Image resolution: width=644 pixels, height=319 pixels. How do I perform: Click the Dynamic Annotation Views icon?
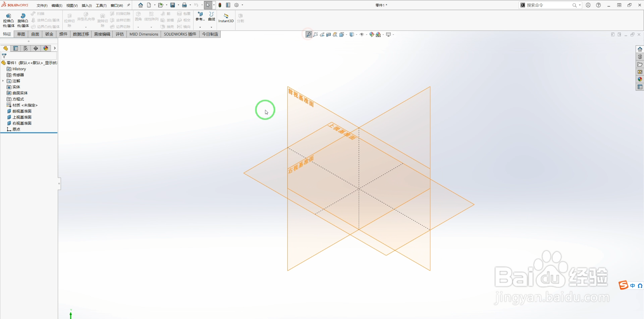pyautogui.click(x=335, y=35)
